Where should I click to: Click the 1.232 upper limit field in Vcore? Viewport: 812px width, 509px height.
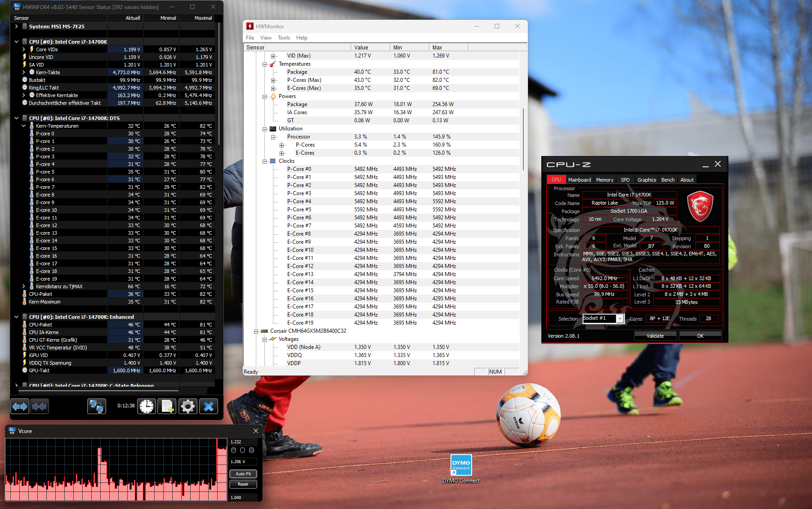243,442
